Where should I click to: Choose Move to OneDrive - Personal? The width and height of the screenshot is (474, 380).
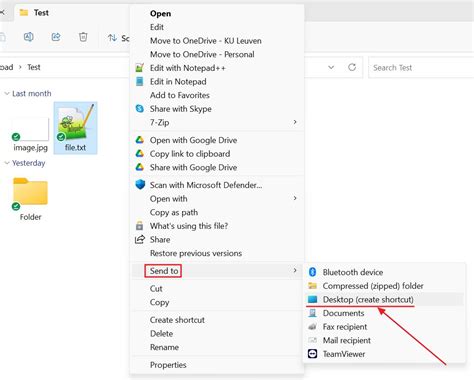pyautogui.click(x=202, y=54)
